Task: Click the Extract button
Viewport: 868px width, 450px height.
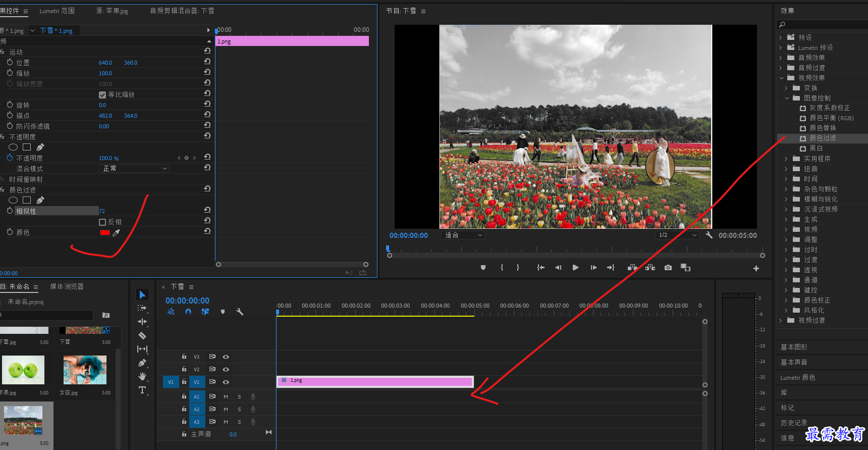Action: pyautogui.click(x=650, y=268)
